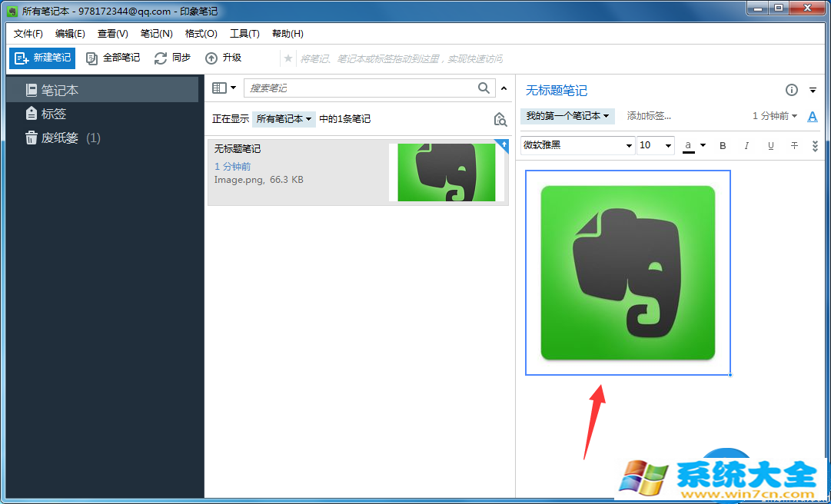Viewport: 831px width, 504px height.
Task: Click the elephant thumbnail in note list
Action: pos(447,172)
